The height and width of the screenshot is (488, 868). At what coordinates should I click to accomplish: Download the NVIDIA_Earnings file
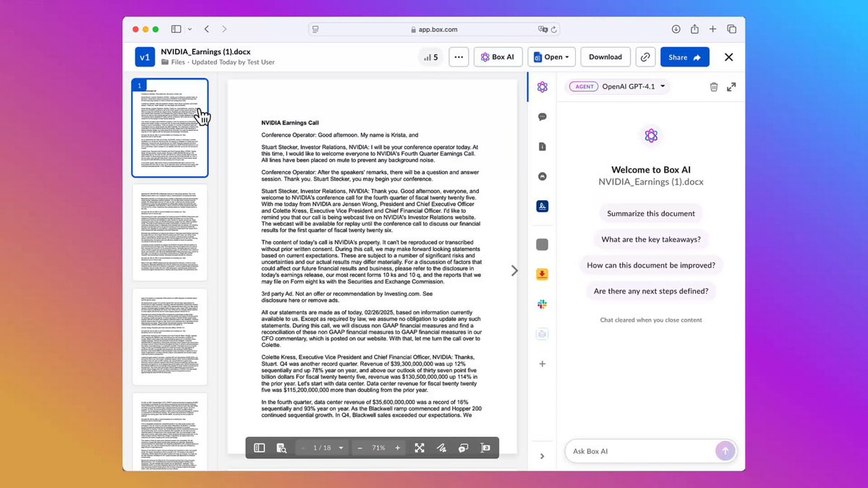coord(605,57)
